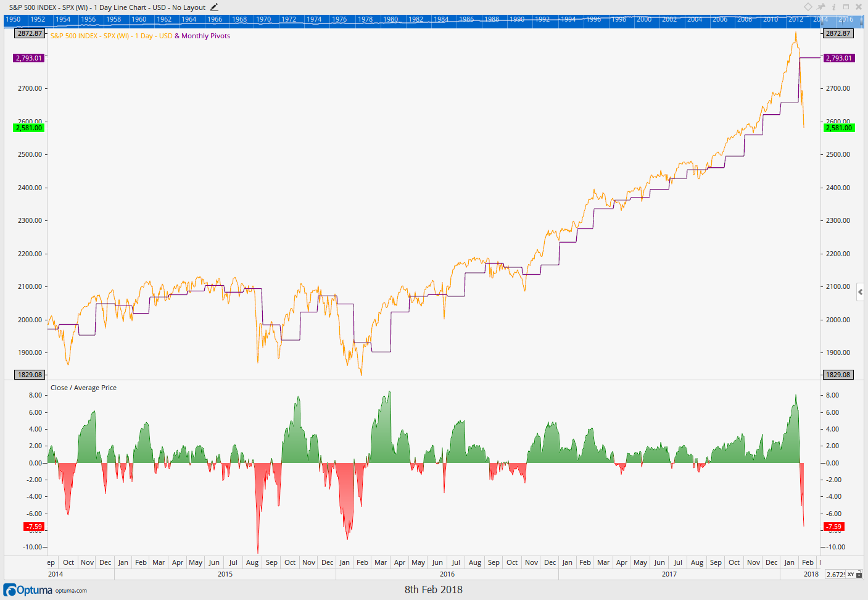Click the 2018 year label on bottom date axis
The height and width of the screenshot is (600, 868).
coord(811,574)
